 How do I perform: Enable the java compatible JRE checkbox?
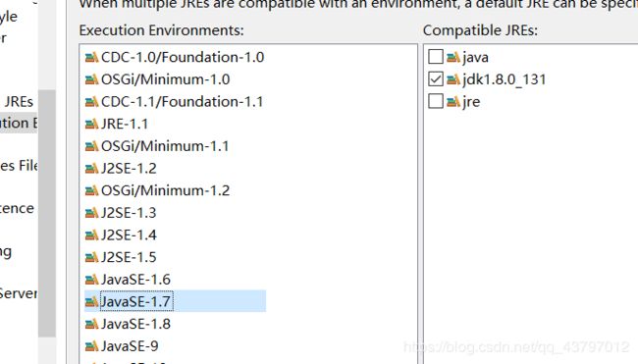[436, 57]
